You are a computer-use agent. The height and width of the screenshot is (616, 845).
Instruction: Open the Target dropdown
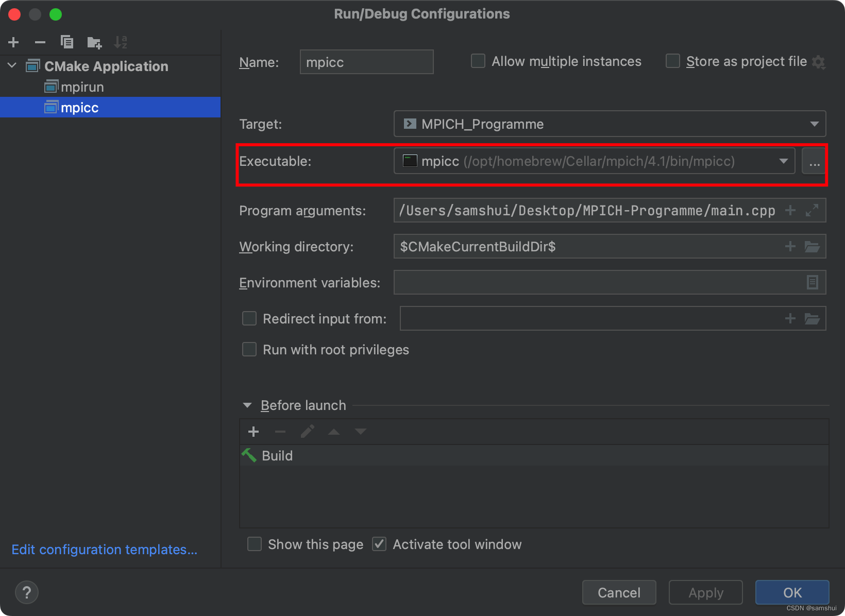(x=815, y=124)
